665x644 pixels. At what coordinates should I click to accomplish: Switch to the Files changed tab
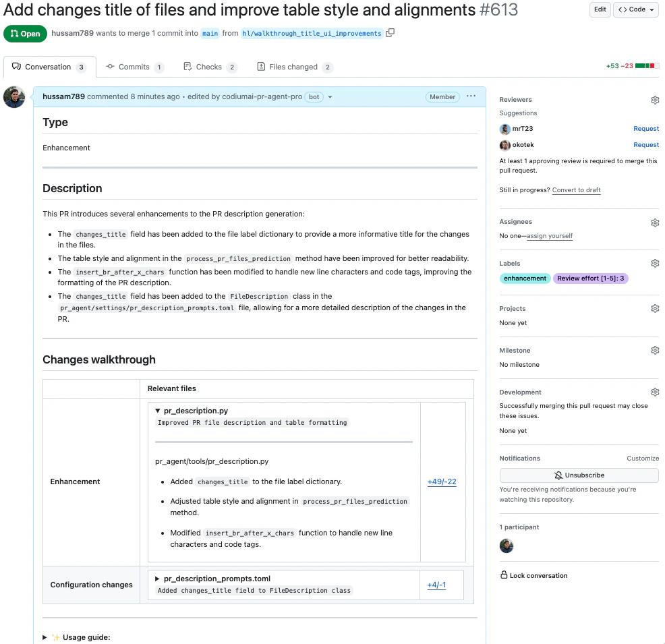click(x=295, y=67)
